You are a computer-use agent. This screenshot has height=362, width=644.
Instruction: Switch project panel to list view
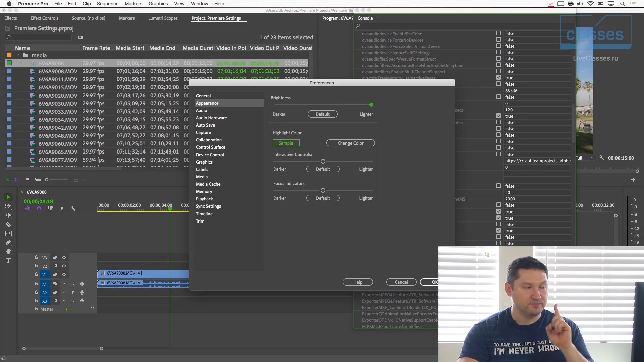click(x=17, y=180)
